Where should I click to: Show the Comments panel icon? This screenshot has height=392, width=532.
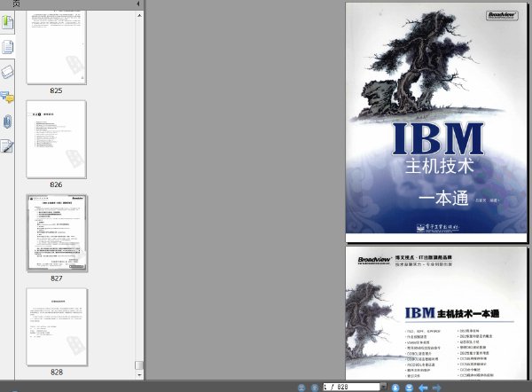pos(7,97)
